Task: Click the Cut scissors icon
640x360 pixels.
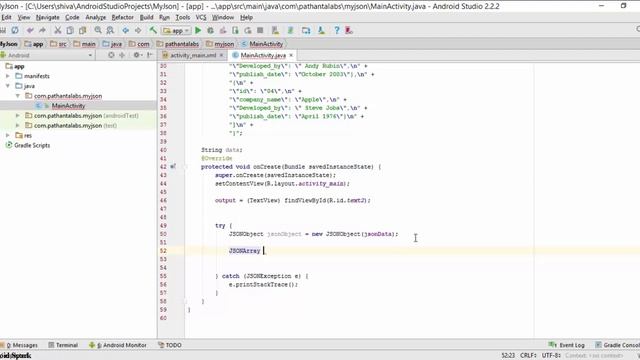Action: point(58,30)
